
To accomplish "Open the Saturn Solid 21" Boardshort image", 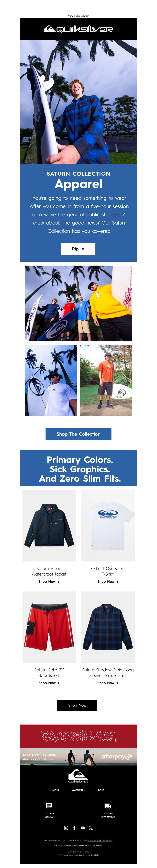I will (49, 627).
